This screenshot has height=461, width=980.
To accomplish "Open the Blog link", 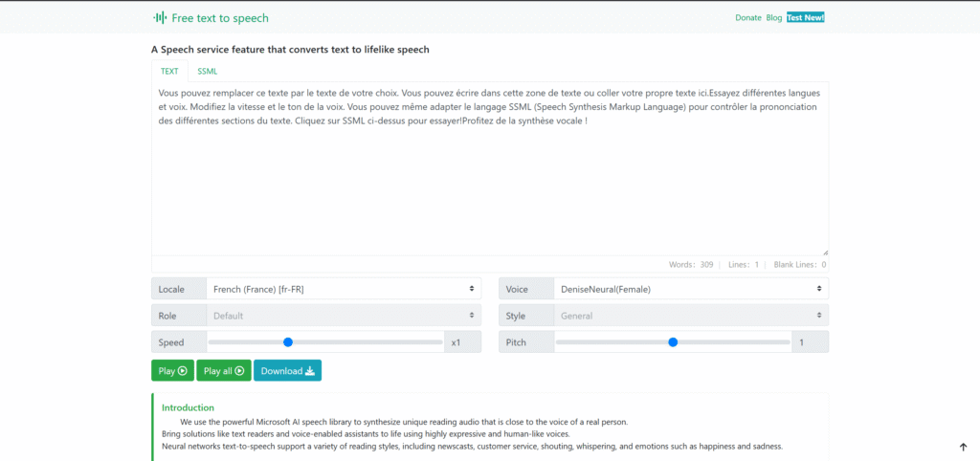I will click(x=773, y=17).
